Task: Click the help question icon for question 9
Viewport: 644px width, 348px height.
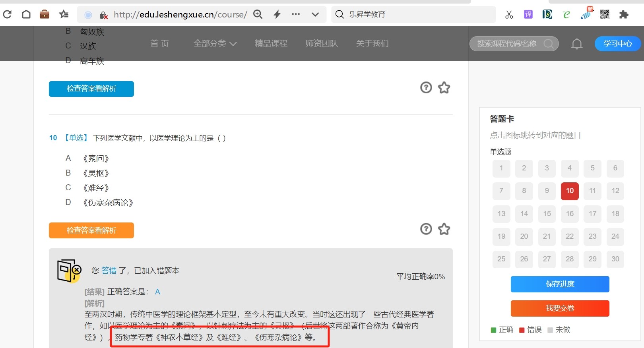Action: (426, 87)
